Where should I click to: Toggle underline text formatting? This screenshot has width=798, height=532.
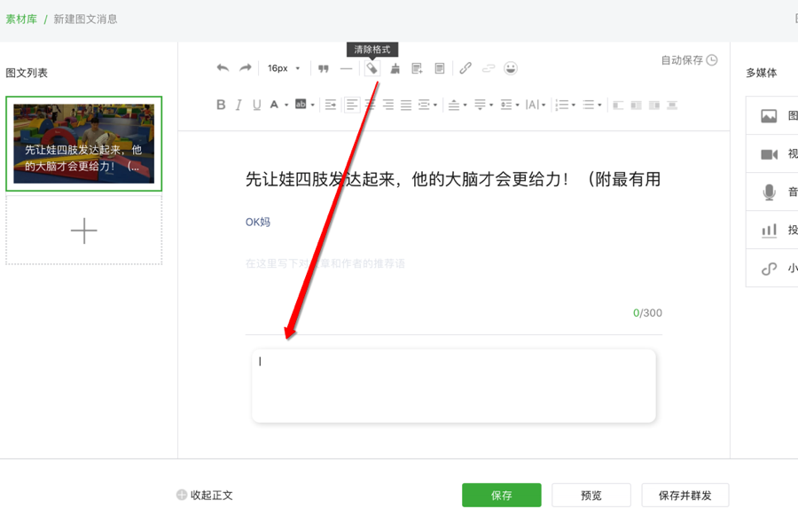pos(256,105)
